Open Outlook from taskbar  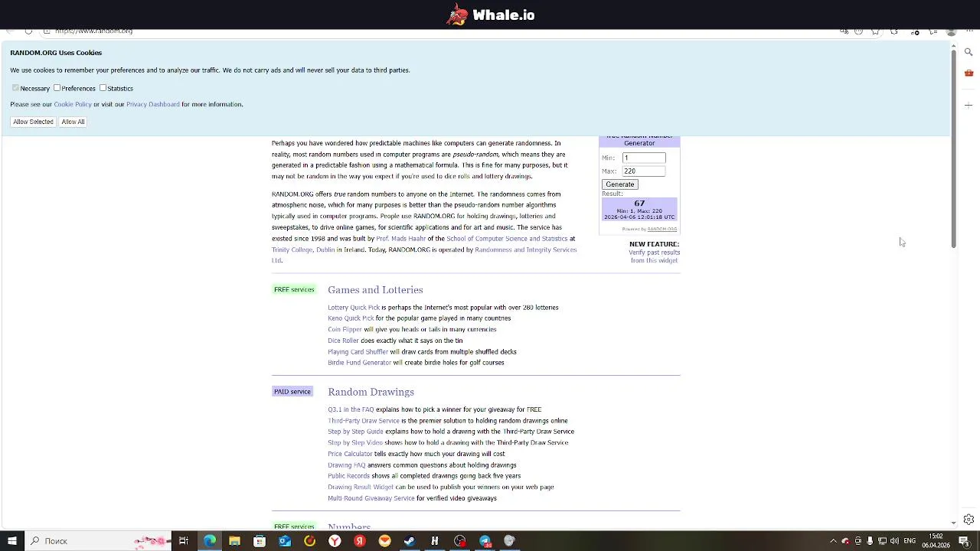[285, 541]
